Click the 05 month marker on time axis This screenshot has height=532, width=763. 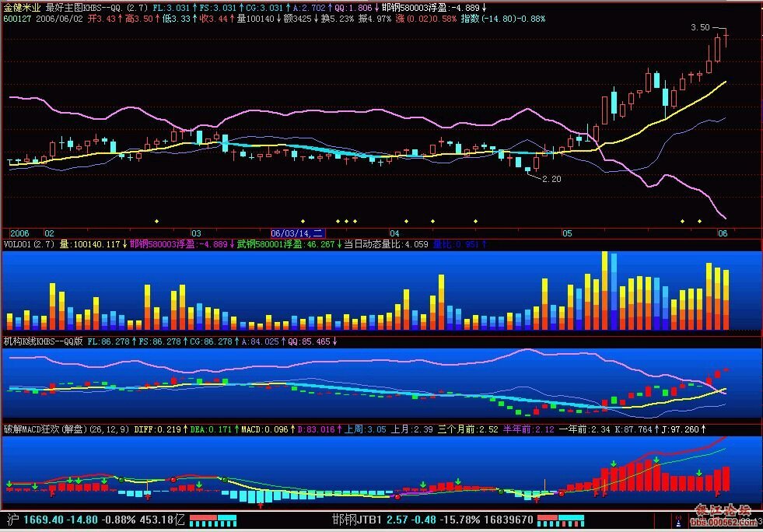point(567,233)
